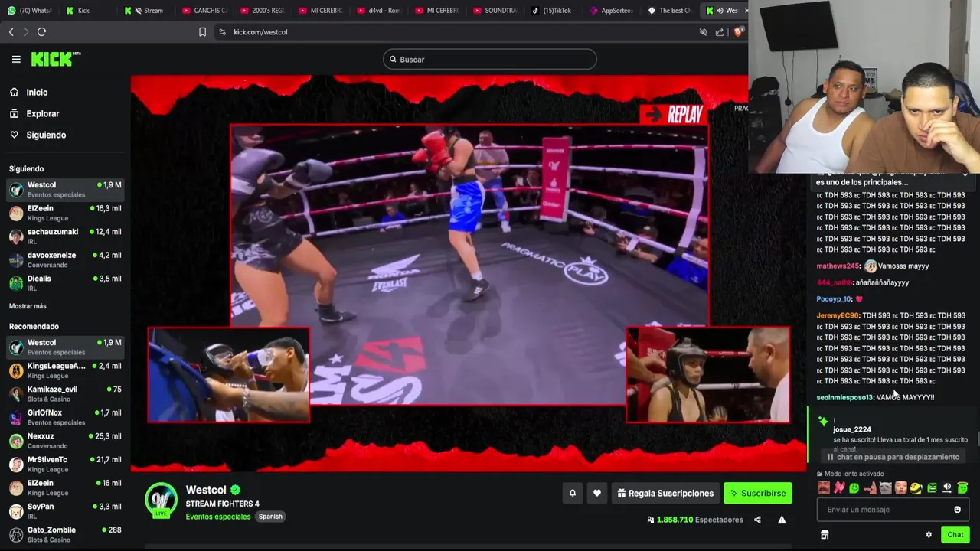Click browser back arrow
Screen dimensions: 980x551
point(11,32)
